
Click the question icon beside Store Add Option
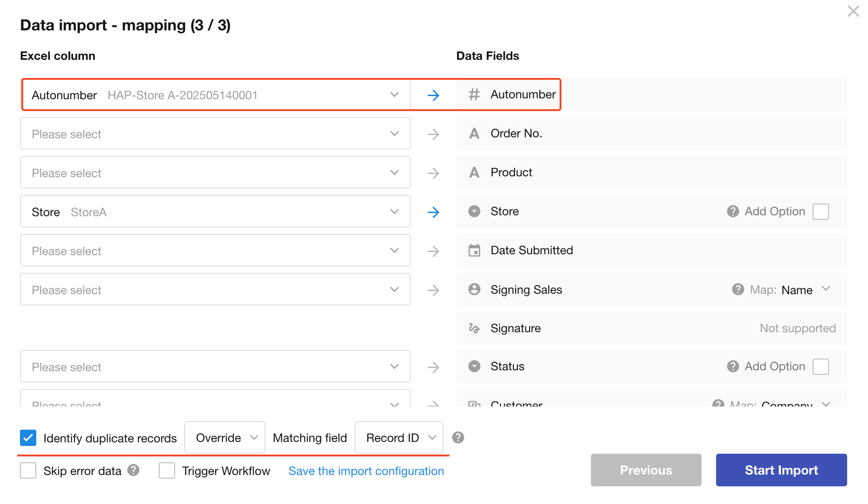coord(733,211)
